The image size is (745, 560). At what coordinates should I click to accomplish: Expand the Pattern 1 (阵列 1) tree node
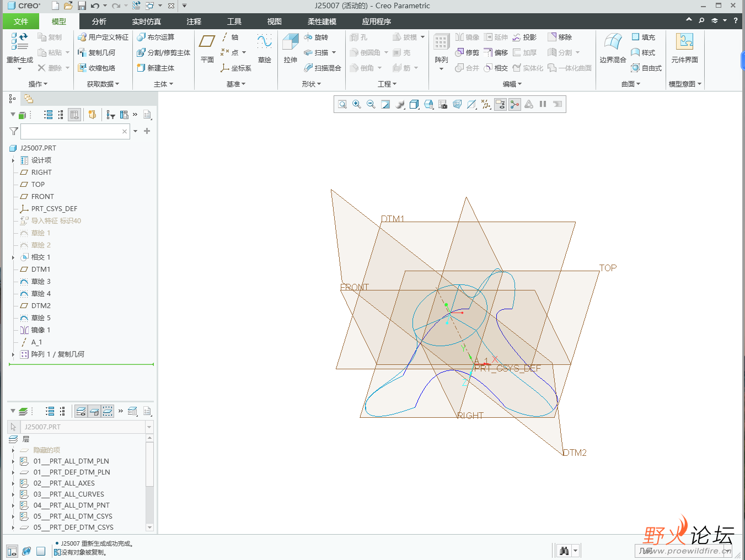[x=13, y=354]
